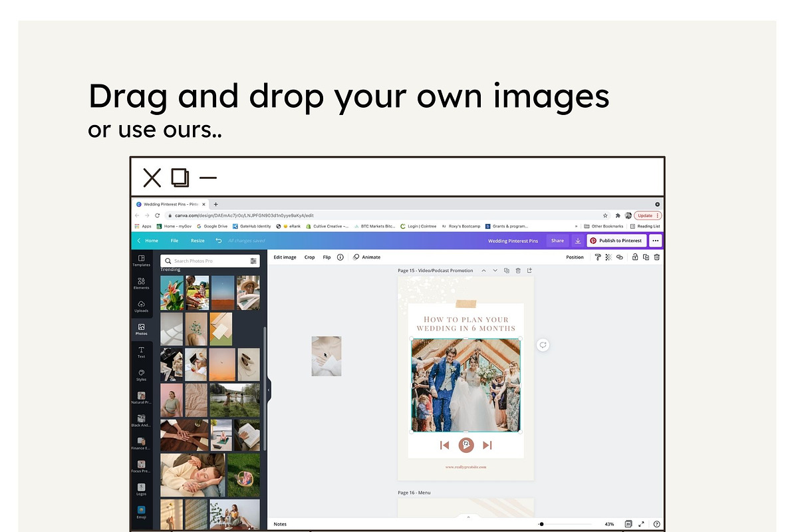Open the grid view page counter icon
The image size is (798, 532).
click(x=628, y=524)
